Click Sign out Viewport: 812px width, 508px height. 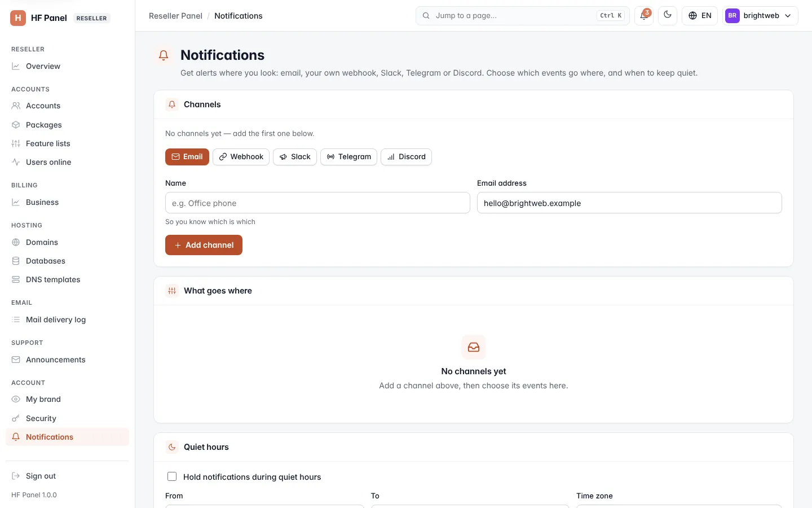coord(67,476)
